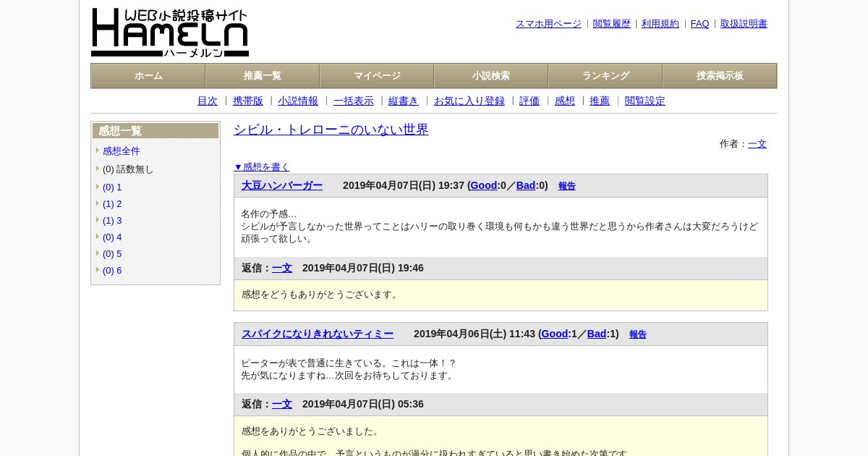Click the (0) 話数無し sidebar row
Image resolution: width=868 pixels, height=456 pixels.
pyautogui.click(x=128, y=169)
